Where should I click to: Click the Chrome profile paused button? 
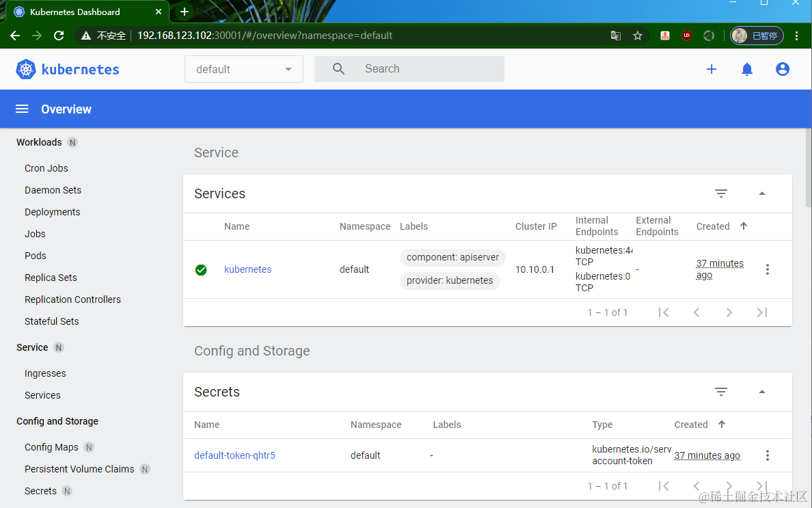coord(757,36)
